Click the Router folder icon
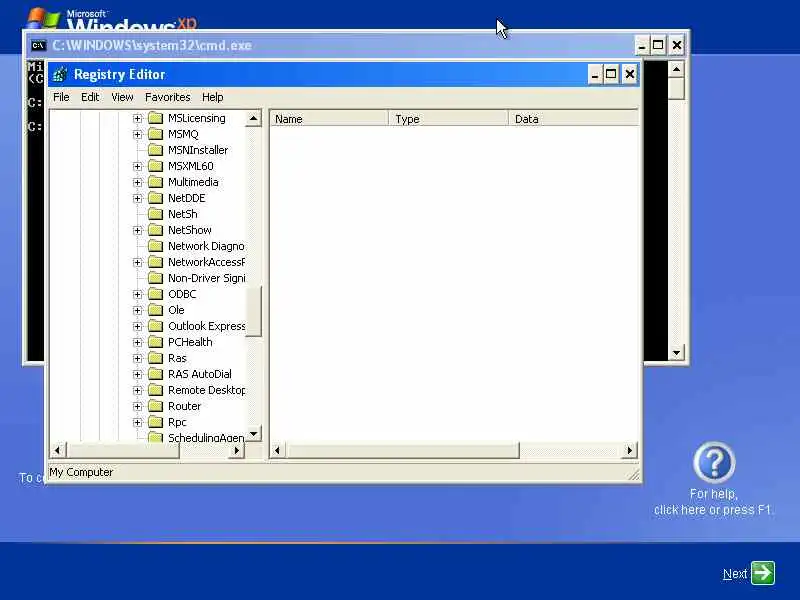 155,406
